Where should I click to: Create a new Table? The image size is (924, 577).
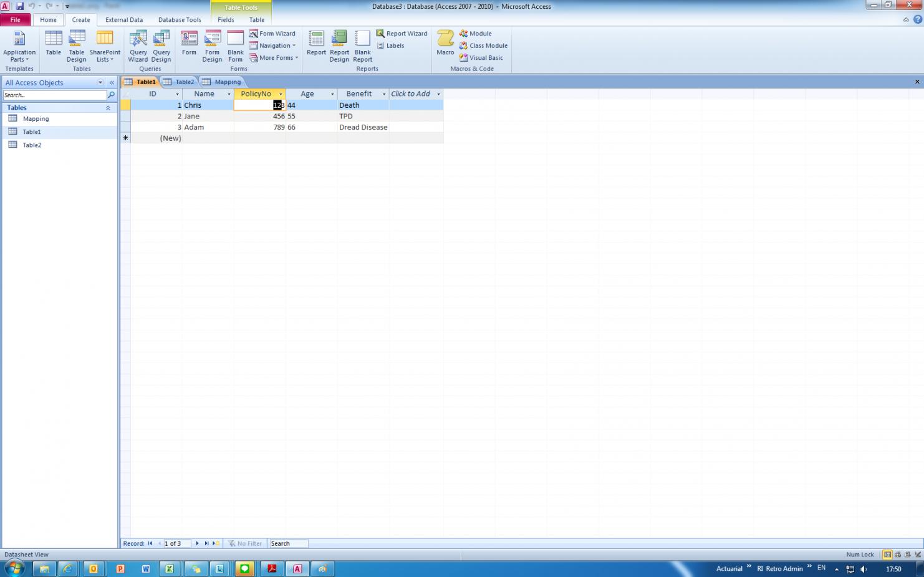54,44
